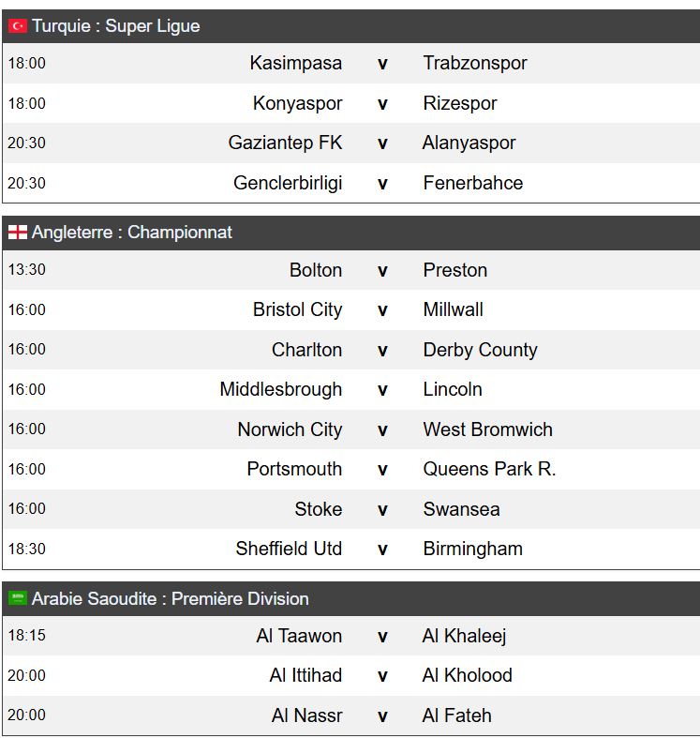Select the Kasimpasa team name
The image size is (700, 738).
coord(295,63)
